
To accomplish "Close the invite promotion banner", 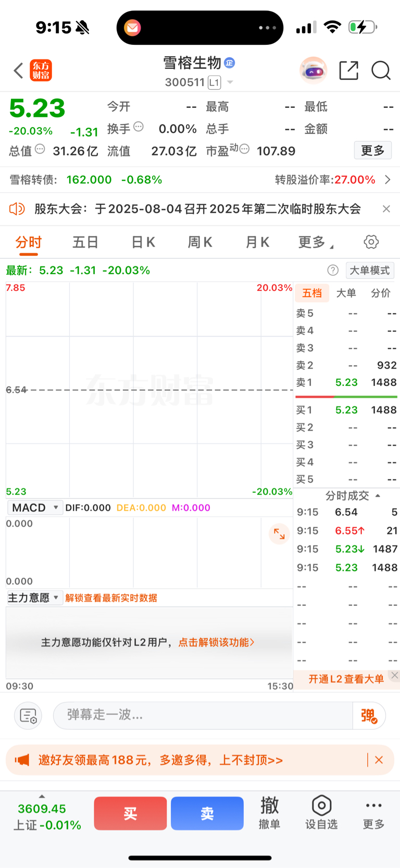I will pyautogui.click(x=379, y=760).
